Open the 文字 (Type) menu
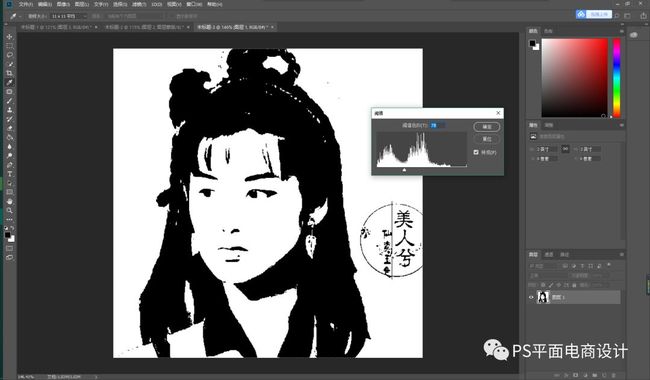Viewport: 650px width, 380px height. pyautogui.click(x=101, y=4)
